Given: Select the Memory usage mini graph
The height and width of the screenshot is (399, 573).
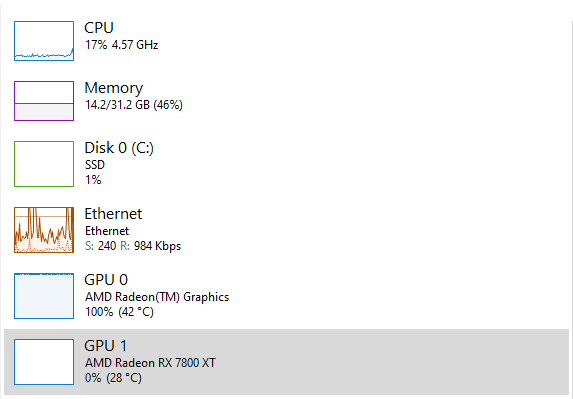Looking at the screenshot, I should tap(44, 101).
